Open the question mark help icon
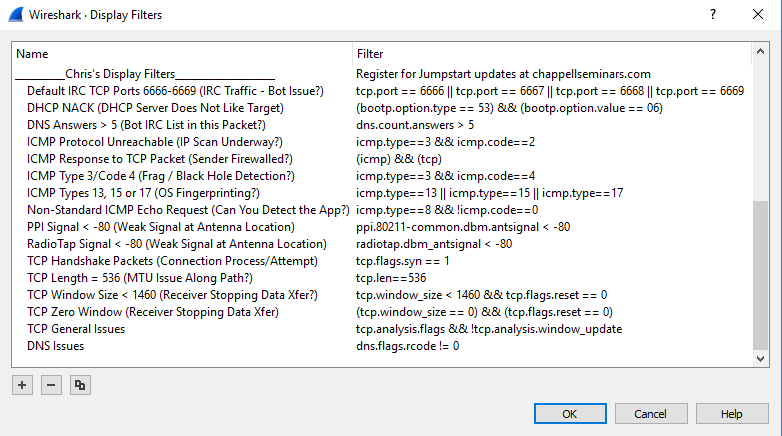 point(713,14)
